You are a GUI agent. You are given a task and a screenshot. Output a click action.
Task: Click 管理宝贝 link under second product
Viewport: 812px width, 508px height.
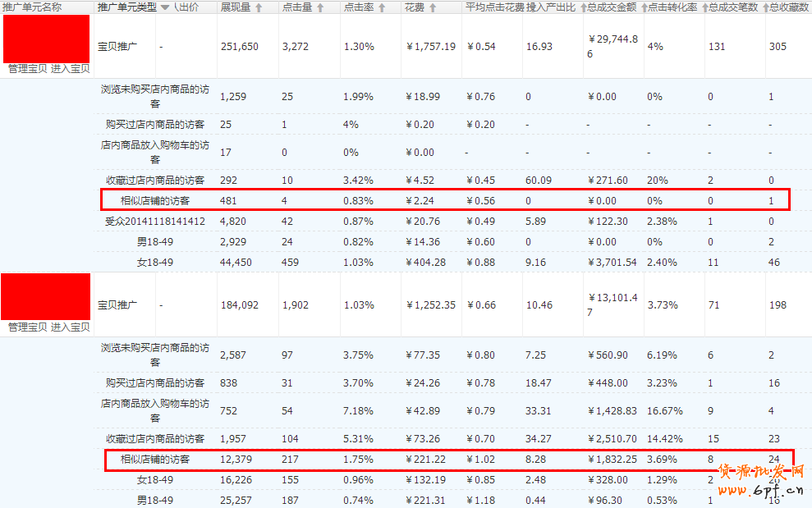pyautogui.click(x=27, y=327)
